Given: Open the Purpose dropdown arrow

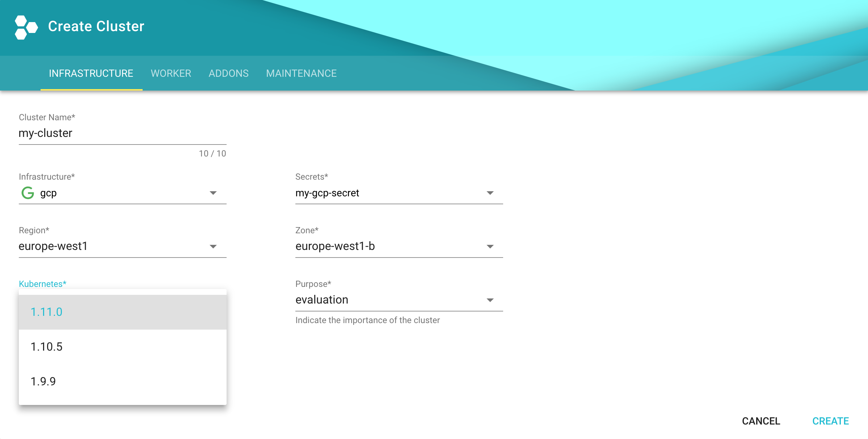Looking at the screenshot, I should (490, 300).
